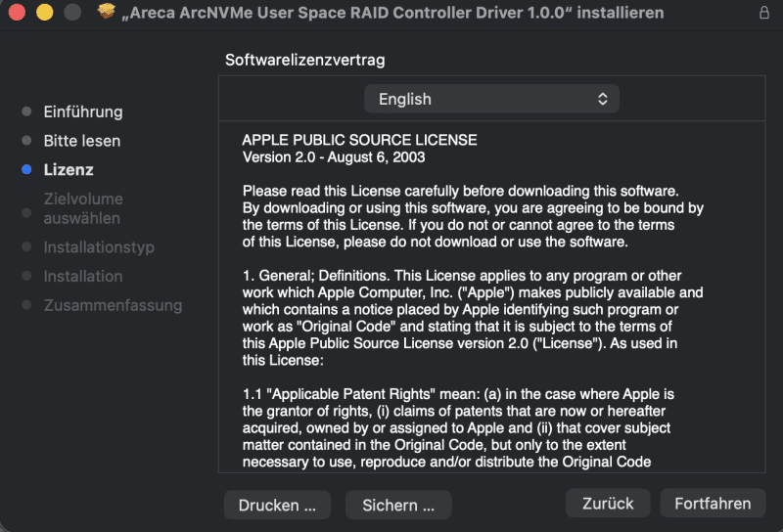
Task: Click the paragraph starting Please read this License
Action: click(x=473, y=216)
